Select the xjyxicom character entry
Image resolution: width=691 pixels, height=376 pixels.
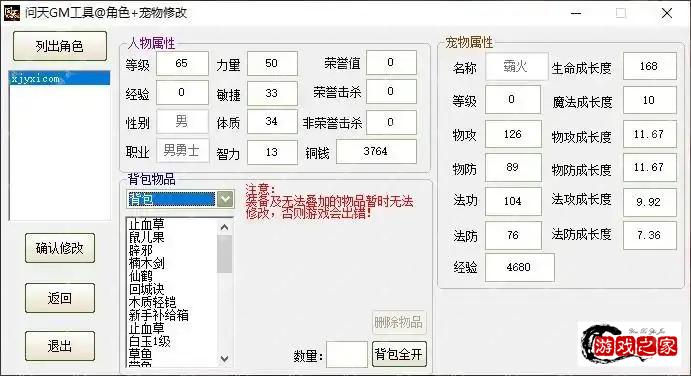tap(59, 78)
